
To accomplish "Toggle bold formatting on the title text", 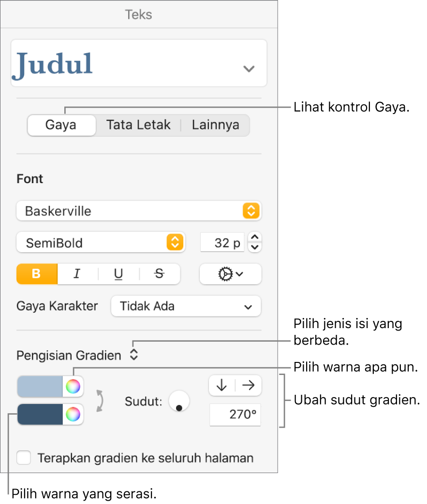I will (x=36, y=274).
